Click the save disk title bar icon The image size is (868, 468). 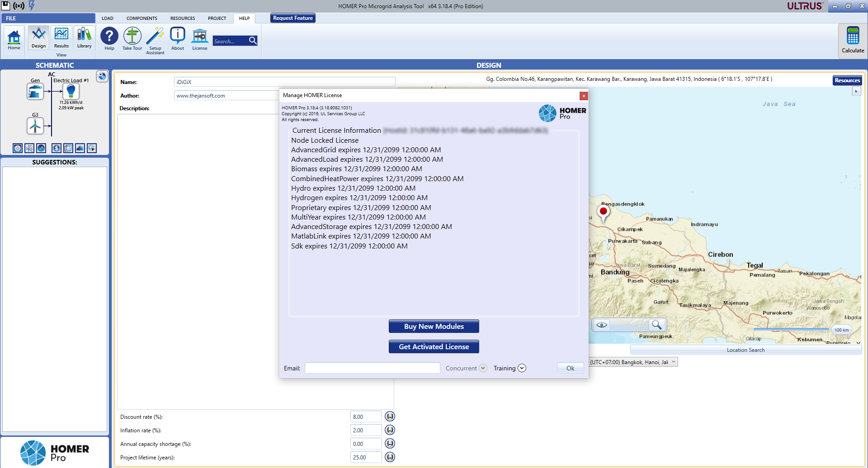click(x=6, y=5)
